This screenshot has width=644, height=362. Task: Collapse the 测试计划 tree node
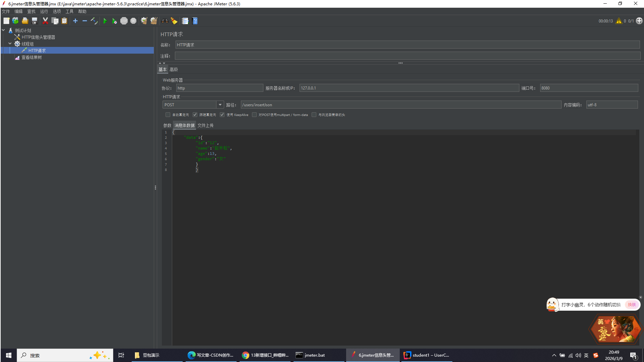coord(3,30)
